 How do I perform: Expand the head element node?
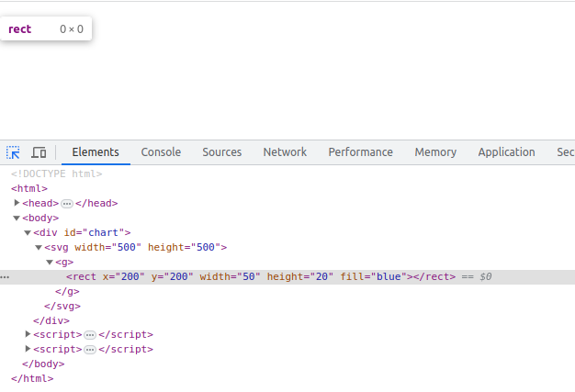17,203
